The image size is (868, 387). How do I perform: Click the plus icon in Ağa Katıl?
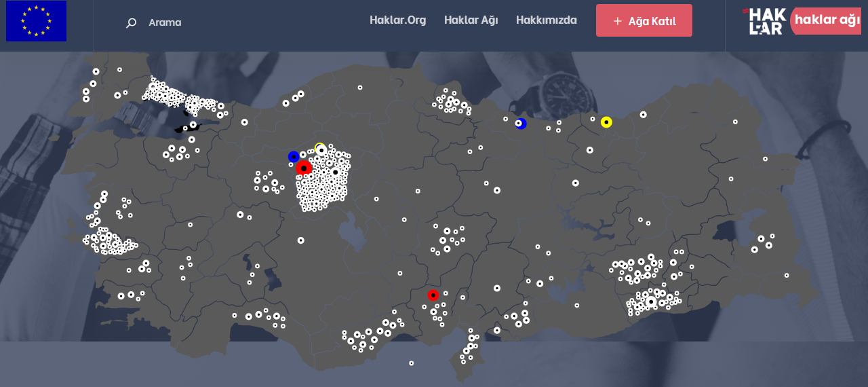click(x=617, y=21)
